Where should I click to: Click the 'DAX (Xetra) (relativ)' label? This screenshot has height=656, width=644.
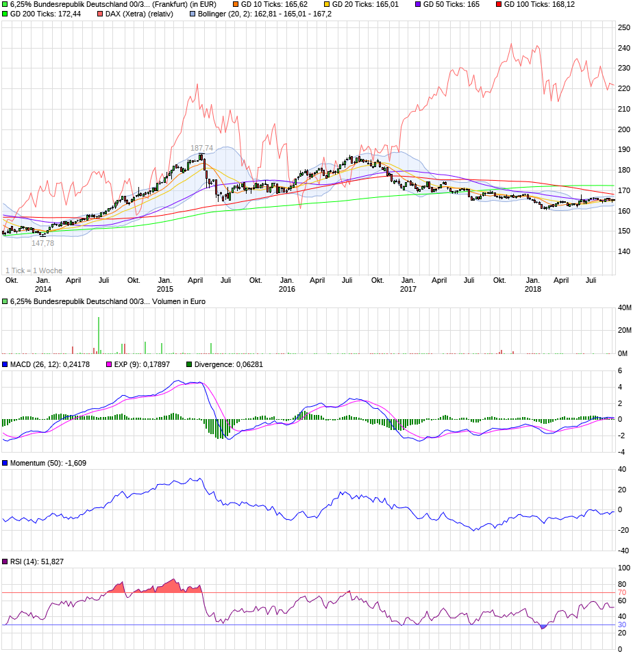click(x=139, y=14)
